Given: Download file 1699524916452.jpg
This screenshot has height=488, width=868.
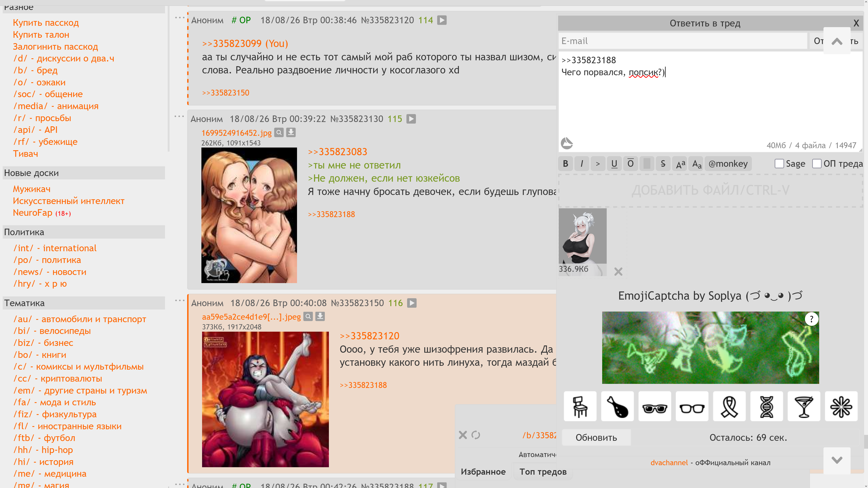Looking at the screenshot, I should (291, 132).
